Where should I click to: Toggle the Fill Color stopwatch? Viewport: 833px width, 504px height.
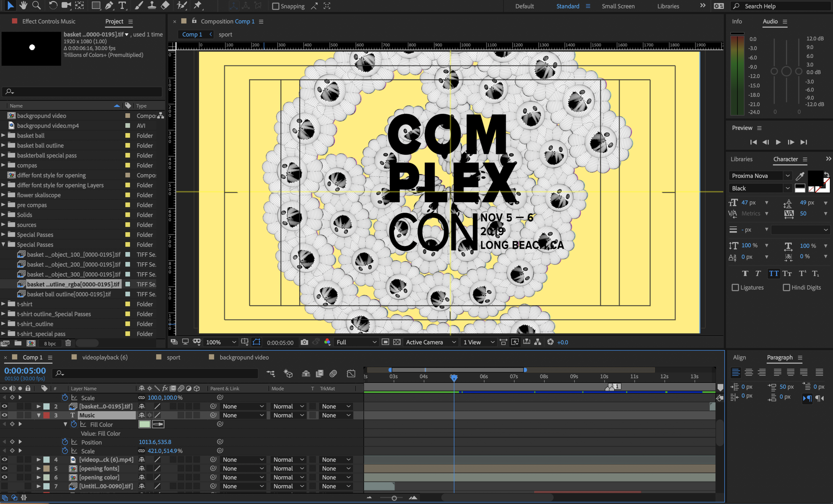pos(74,424)
